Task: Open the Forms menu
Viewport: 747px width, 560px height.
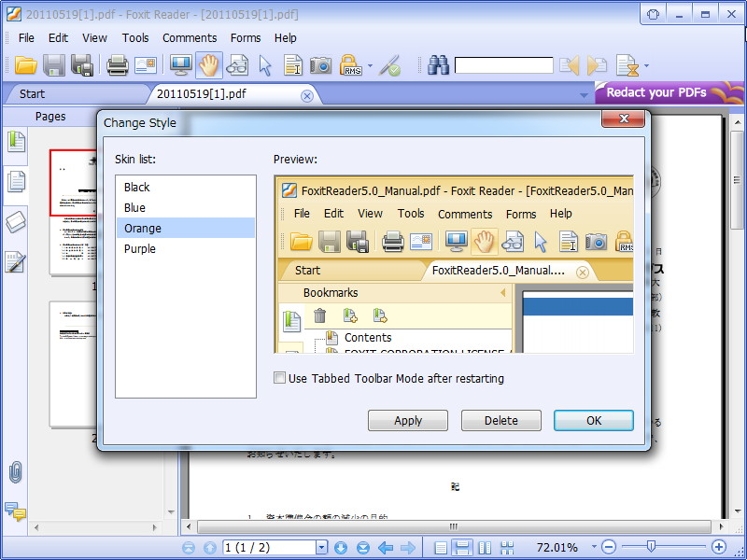Action: [x=246, y=37]
